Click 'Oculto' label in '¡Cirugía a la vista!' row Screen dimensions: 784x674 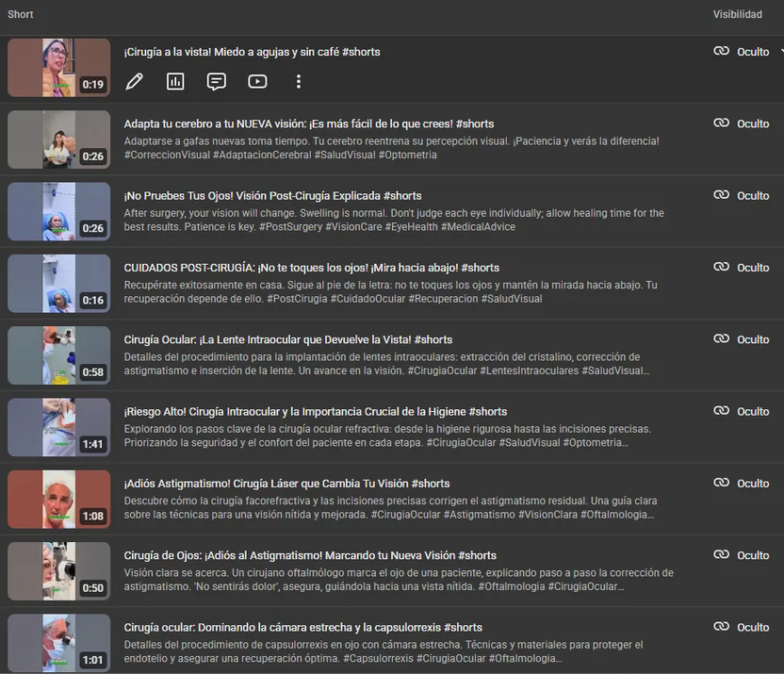[x=753, y=52]
